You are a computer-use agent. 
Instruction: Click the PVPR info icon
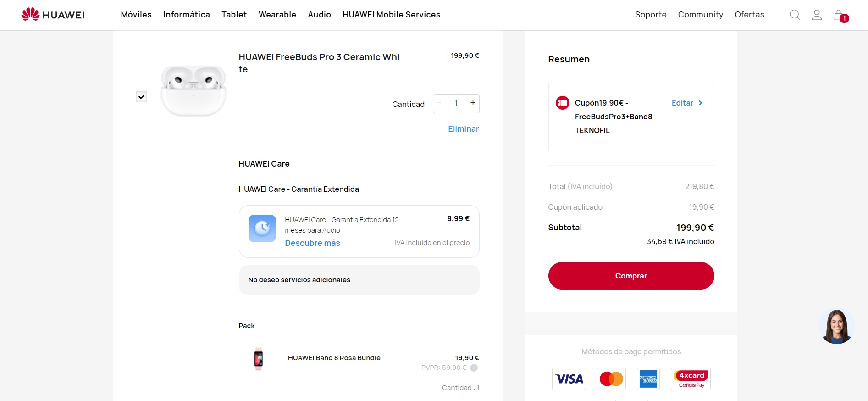tap(474, 368)
